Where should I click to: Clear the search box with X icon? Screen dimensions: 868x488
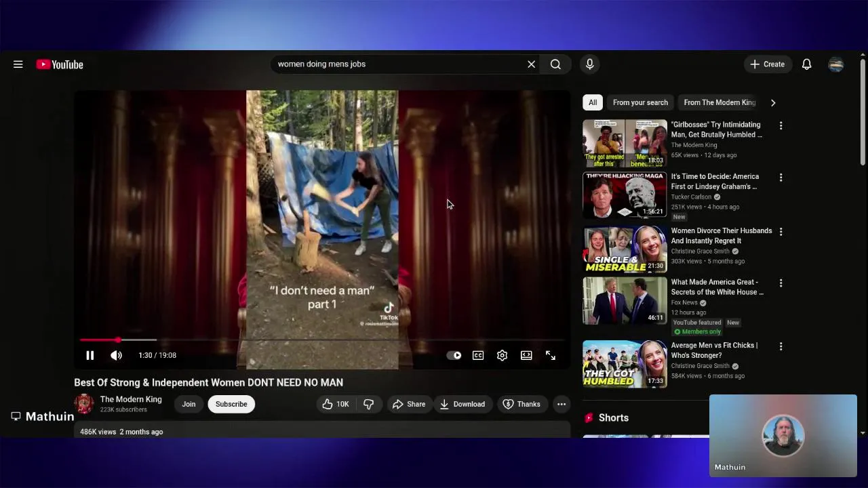click(532, 64)
